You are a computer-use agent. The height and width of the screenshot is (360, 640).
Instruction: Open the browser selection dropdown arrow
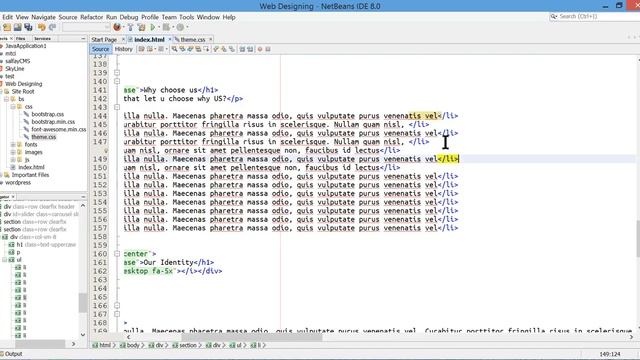click(123, 27)
